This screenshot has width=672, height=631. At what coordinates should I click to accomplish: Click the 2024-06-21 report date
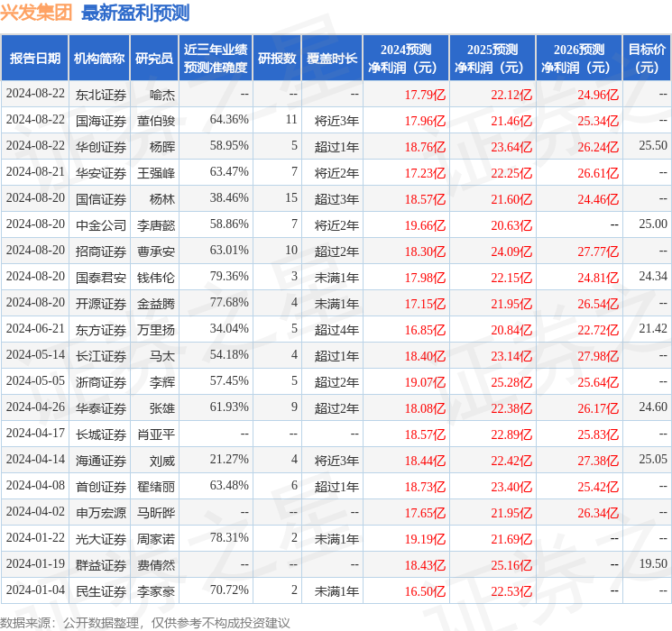coord(35,328)
